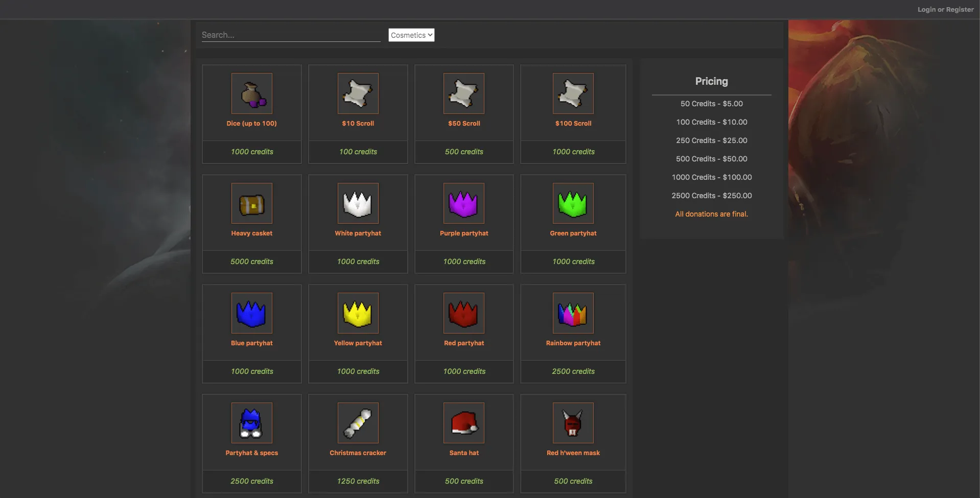980x498 pixels.
Task: Select the Partyhat & specs icon
Action: (252, 423)
